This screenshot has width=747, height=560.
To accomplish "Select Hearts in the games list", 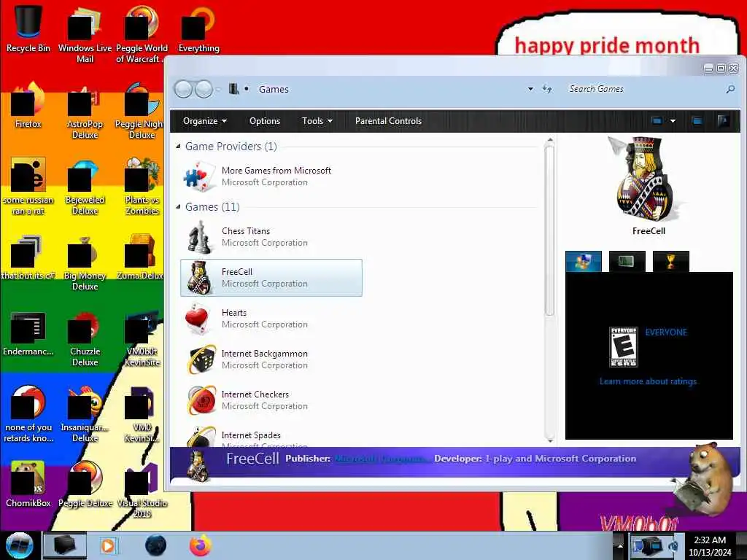I will click(x=271, y=319).
